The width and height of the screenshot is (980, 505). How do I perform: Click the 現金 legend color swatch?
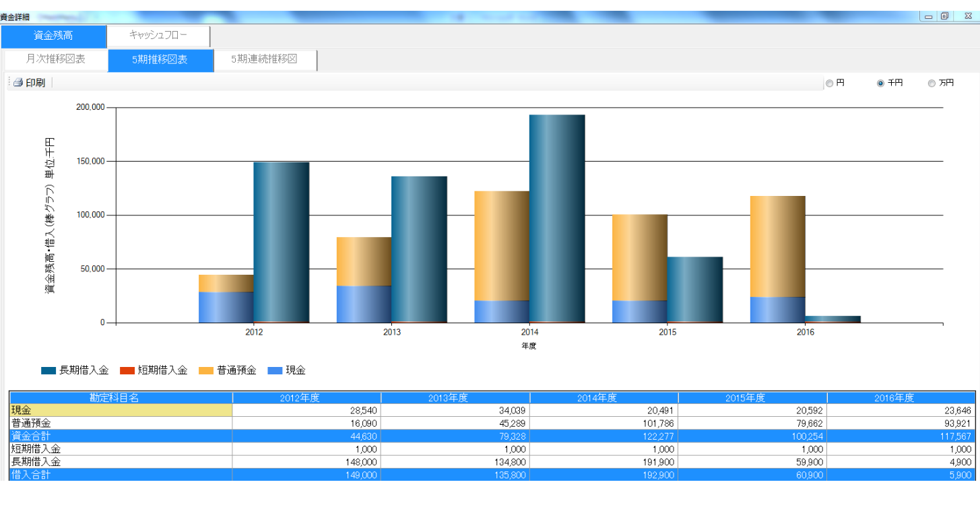pyautogui.click(x=275, y=370)
